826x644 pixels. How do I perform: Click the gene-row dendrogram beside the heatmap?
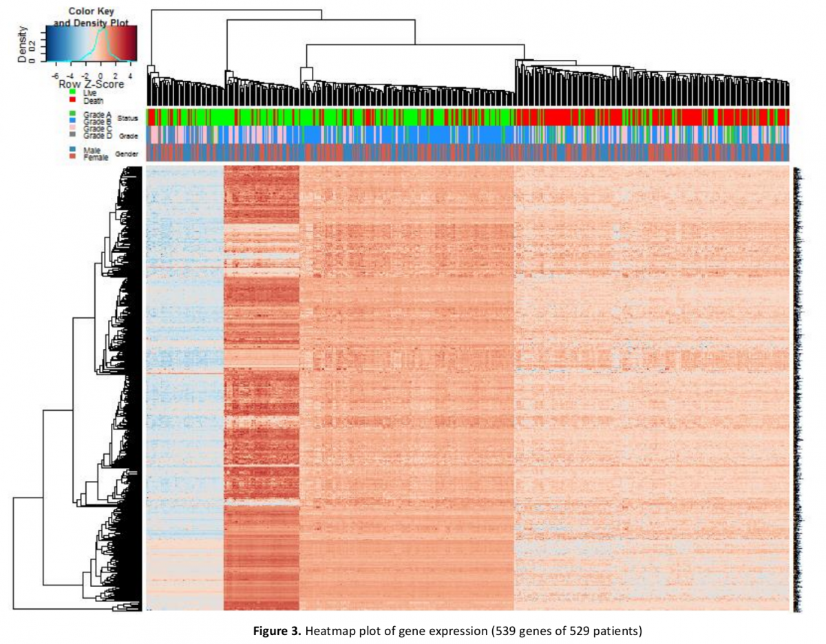pos(78,389)
